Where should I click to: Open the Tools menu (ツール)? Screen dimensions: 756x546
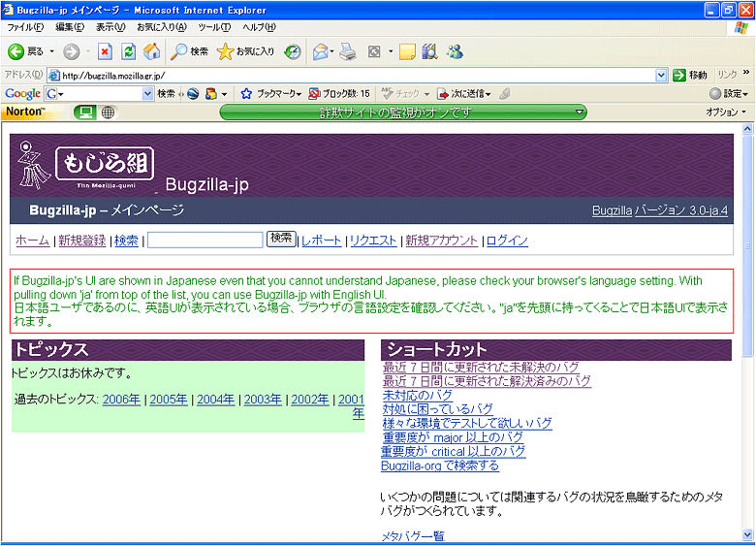(x=214, y=27)
